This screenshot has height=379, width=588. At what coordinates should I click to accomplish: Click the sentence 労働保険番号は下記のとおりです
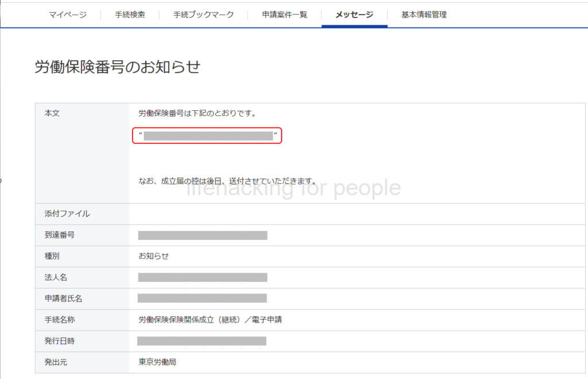tap(197, 113)
